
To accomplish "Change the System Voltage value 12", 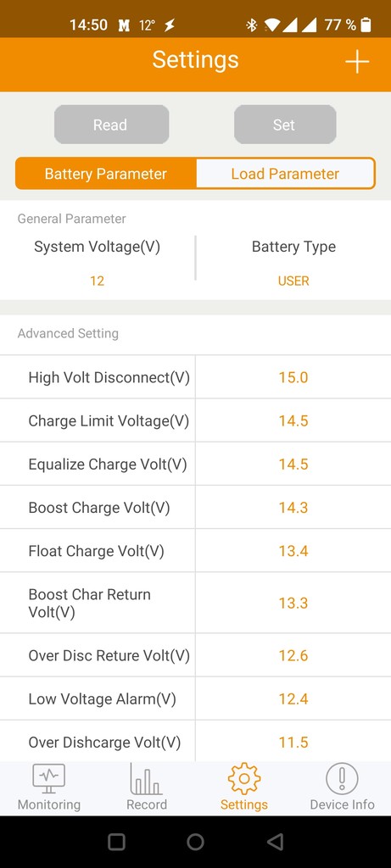I will pyautogui.click(x=97, y=281).
